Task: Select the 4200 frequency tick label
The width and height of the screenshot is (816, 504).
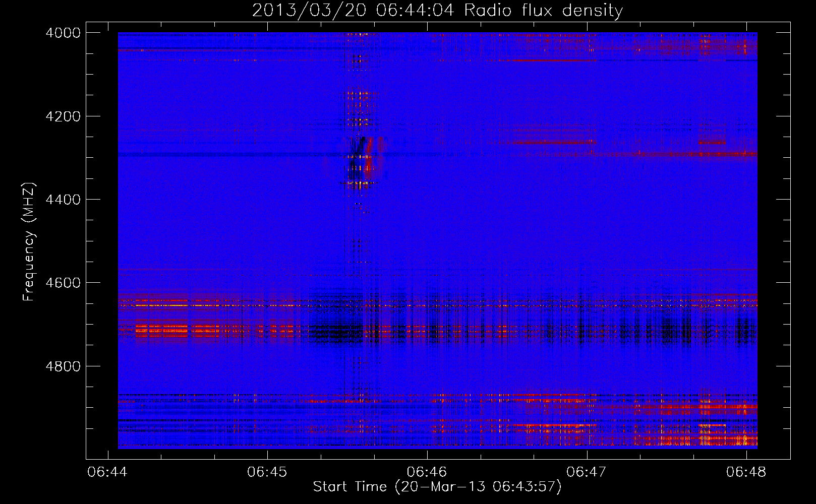Action: click(x=63, y=116)
